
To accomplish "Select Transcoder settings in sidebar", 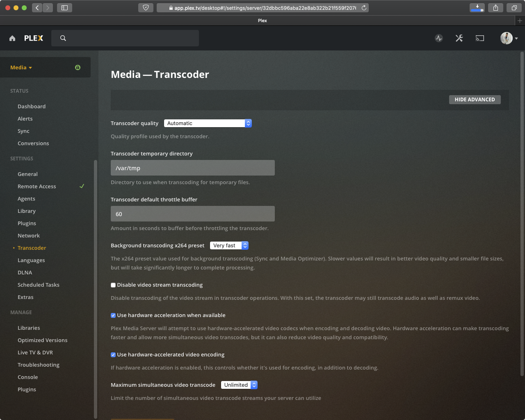I will pyautogui.click(x=32, y=248).
